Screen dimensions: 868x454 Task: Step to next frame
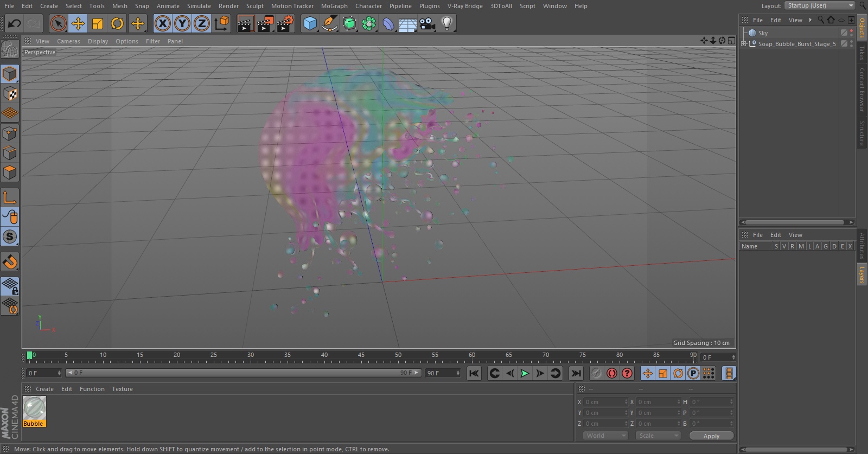click(540, 373)
